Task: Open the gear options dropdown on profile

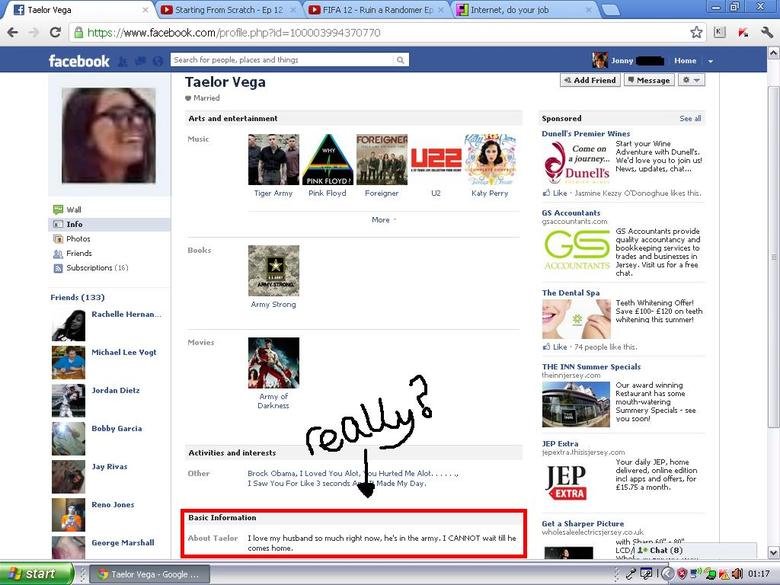Action: (x=691, y=80)
